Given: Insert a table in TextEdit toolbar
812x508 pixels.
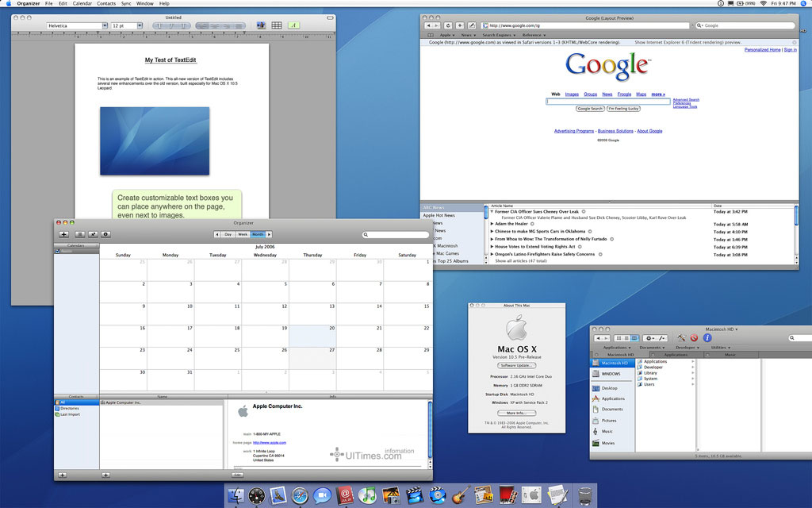Looking at the screenshot, I should click(277, 25).
